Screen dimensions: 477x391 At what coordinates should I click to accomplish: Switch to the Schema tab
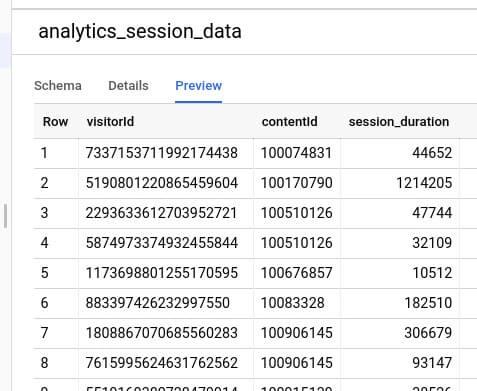click(58, 86)
